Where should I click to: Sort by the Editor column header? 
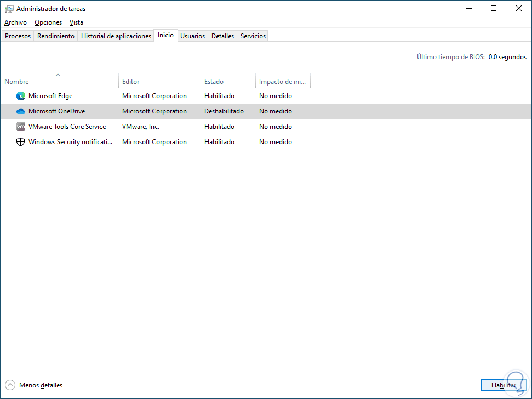(x=159, y=82)
